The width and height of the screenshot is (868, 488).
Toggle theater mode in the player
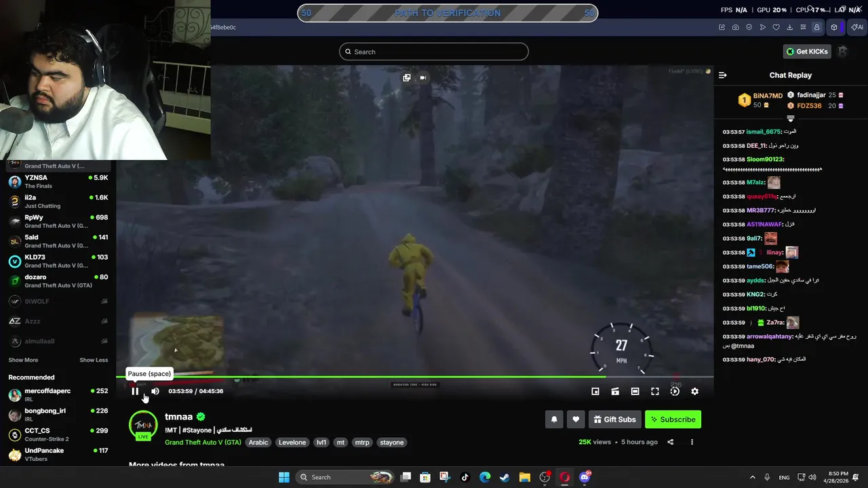point(635,391)
